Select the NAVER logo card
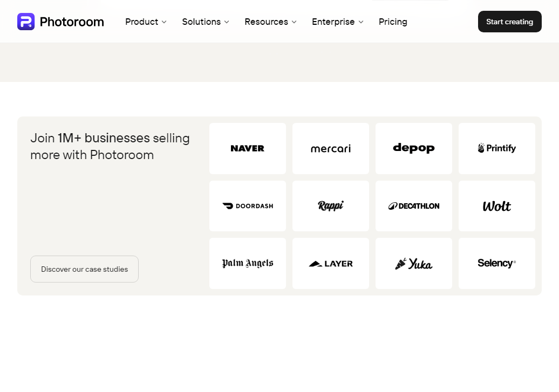This screenshot has width=559, height=392. click(x=248, y=149)
